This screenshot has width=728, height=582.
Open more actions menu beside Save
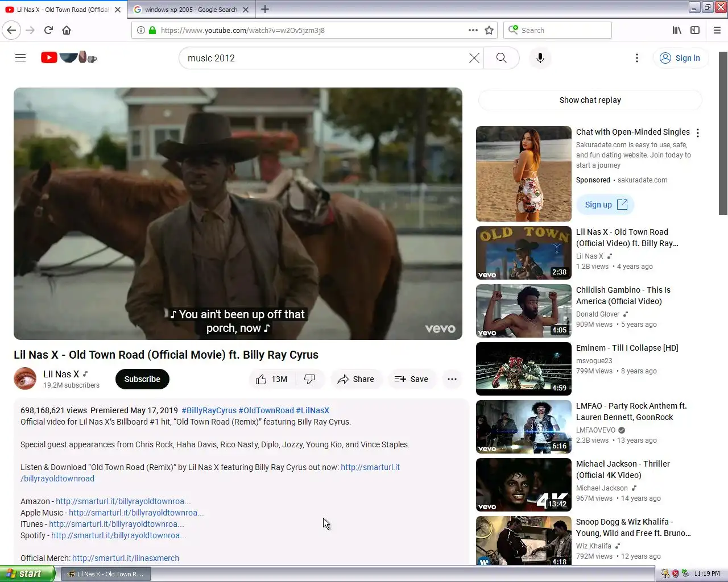[452, 379]
